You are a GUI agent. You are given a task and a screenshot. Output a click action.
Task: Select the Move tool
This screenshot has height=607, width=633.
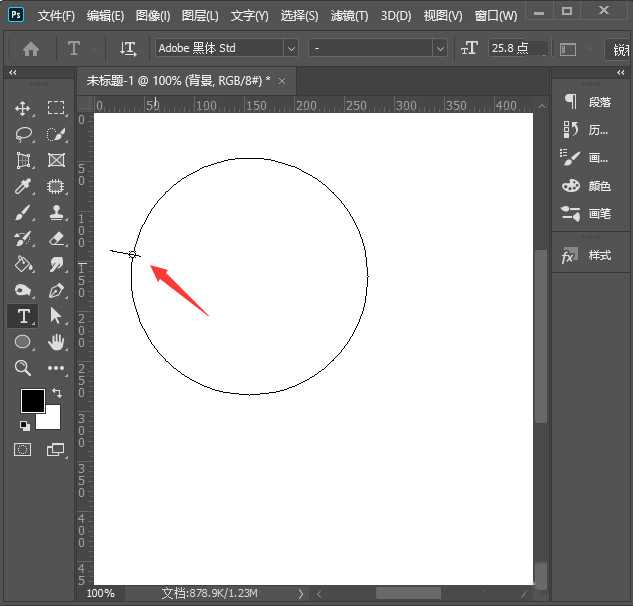[x=23, y=108]
